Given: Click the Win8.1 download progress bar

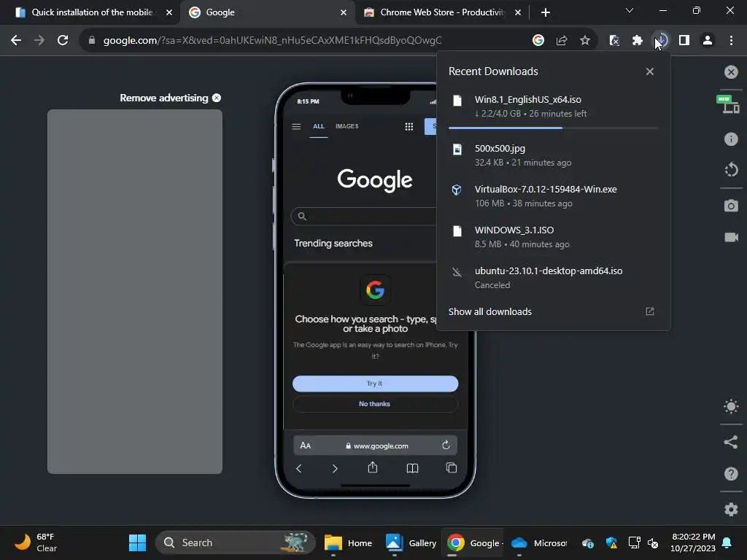Looking at the screenshot, I should [x=553, y=128].
